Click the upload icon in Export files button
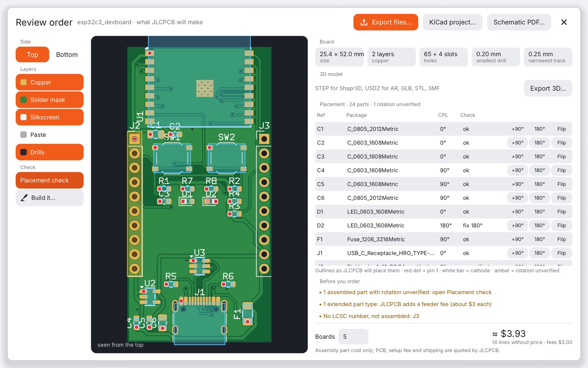 pos(364,22)
